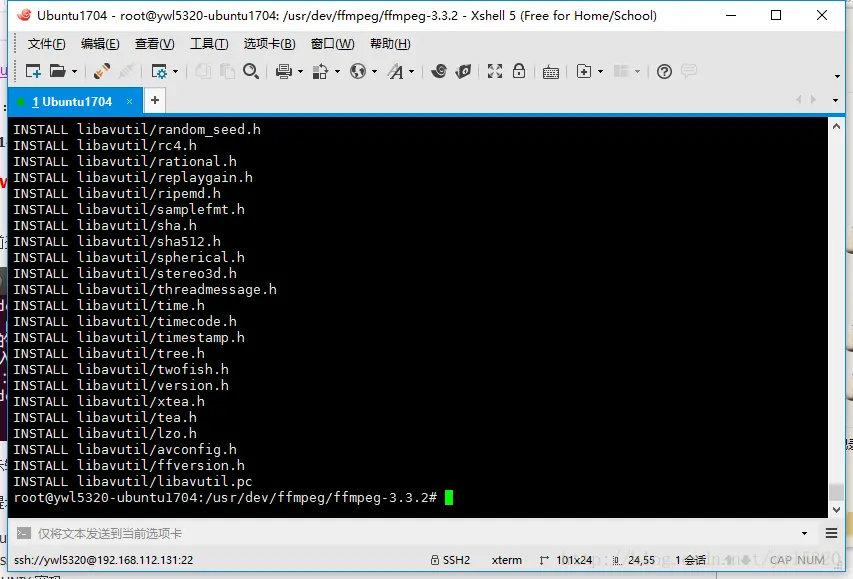This screenshot has height=579, width=853.
Task: Click the Encoding globe icon
Action: coord(358,71)
